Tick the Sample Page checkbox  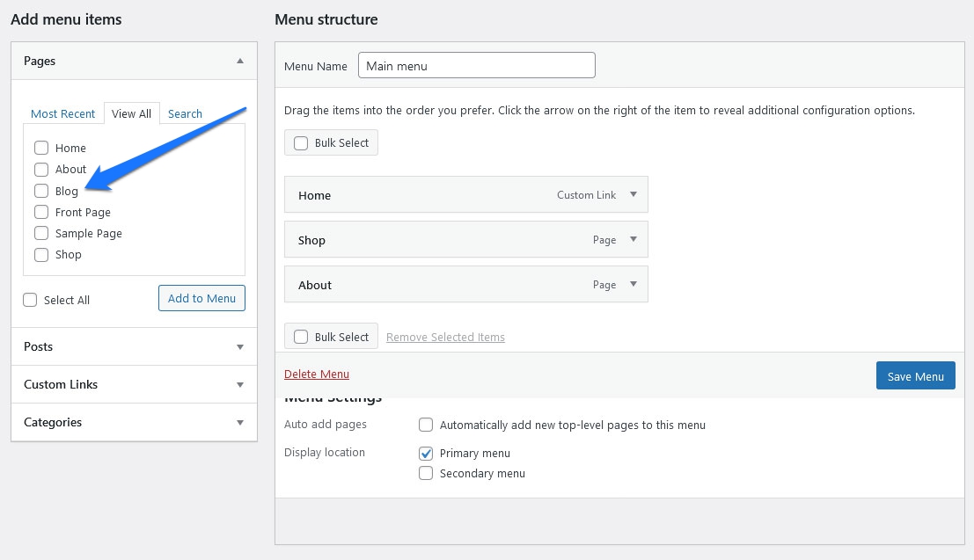tap(41, 233)
